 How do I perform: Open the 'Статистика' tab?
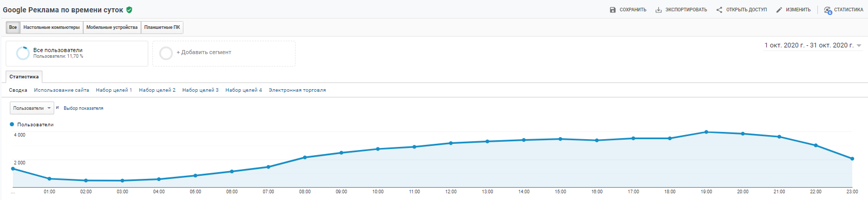coord(24,77)
